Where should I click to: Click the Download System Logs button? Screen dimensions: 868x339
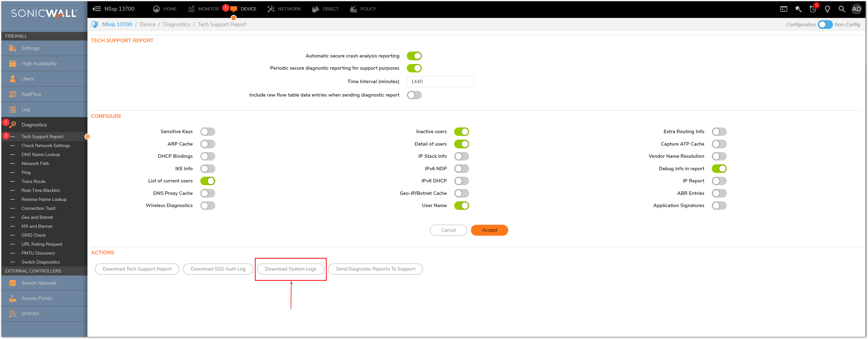point(290,269)
